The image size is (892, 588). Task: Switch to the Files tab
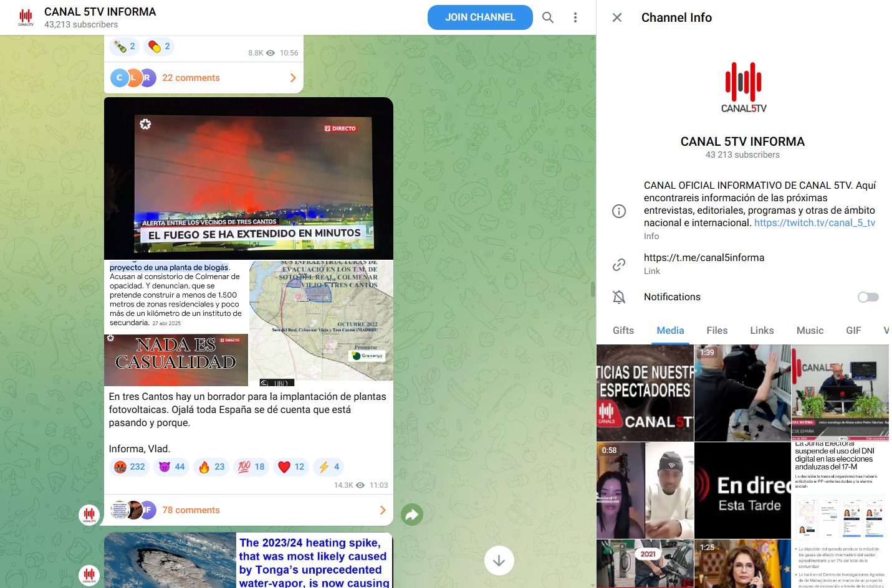(717, 331)
